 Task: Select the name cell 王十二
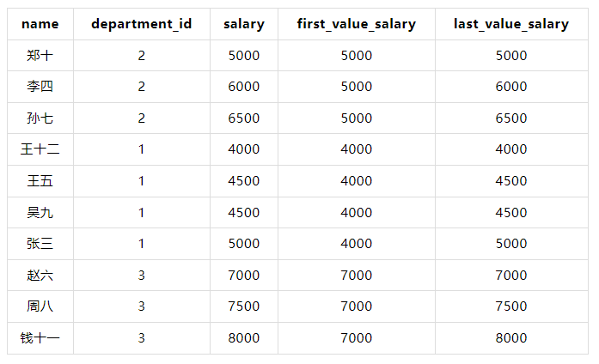click(x=40, y=149)
